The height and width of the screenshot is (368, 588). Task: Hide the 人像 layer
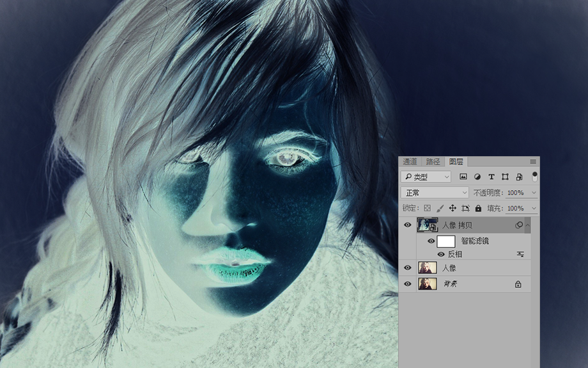pos(408,268)
